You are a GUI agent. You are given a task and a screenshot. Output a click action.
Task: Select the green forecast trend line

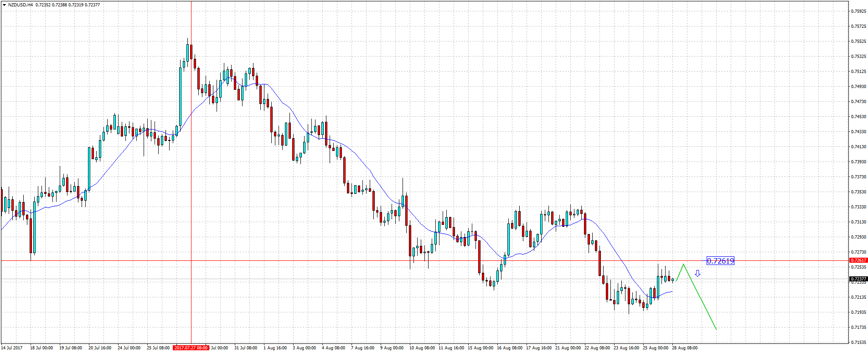[700, 296]
